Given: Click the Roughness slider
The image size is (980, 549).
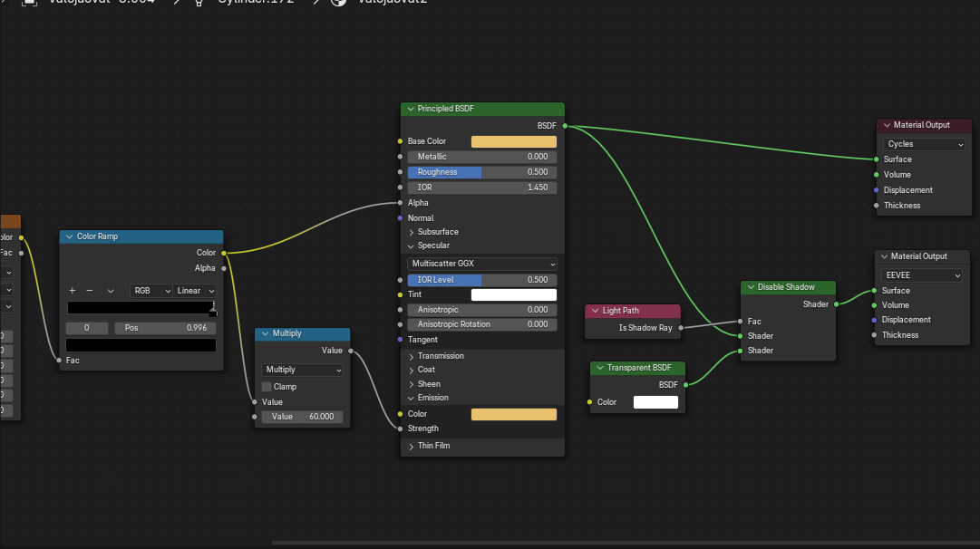Looking at the screenshot, I should click(x=482, y=172).
